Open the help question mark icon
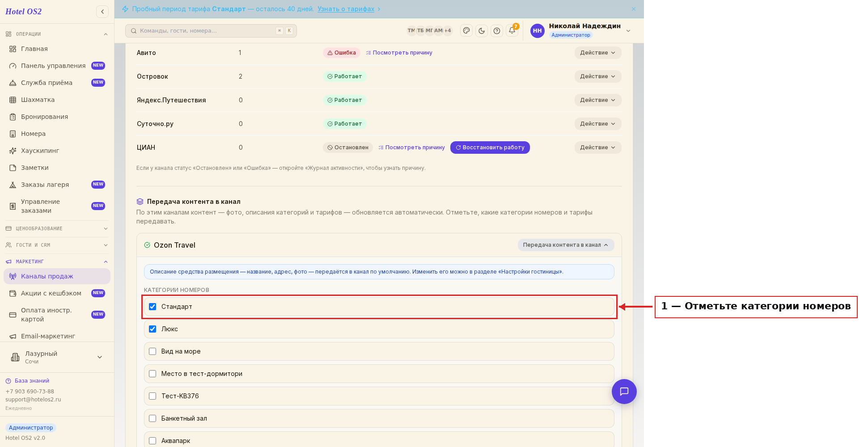 pos(497,31)
